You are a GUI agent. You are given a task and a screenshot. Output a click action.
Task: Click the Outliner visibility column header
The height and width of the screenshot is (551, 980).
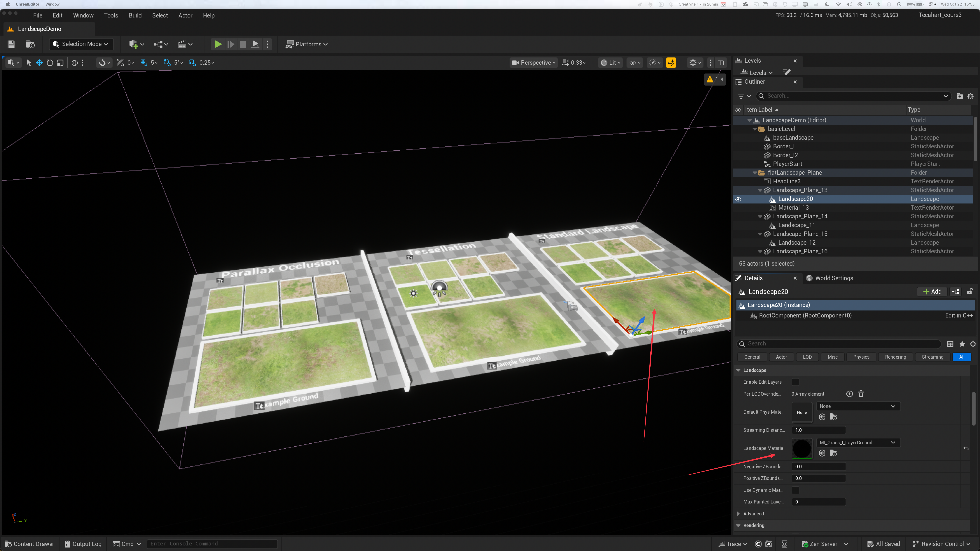pos(738,110)
